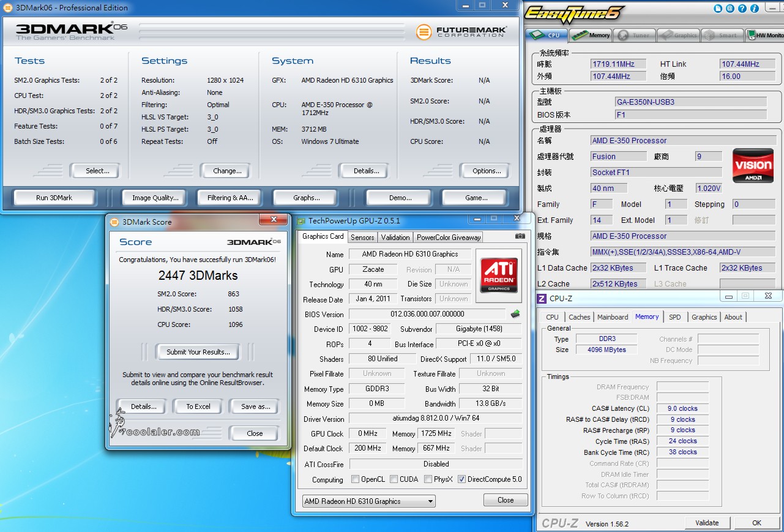Click '2447 3DMarks' score text
This screenshot has width=784, height=532.
point(198,275)
